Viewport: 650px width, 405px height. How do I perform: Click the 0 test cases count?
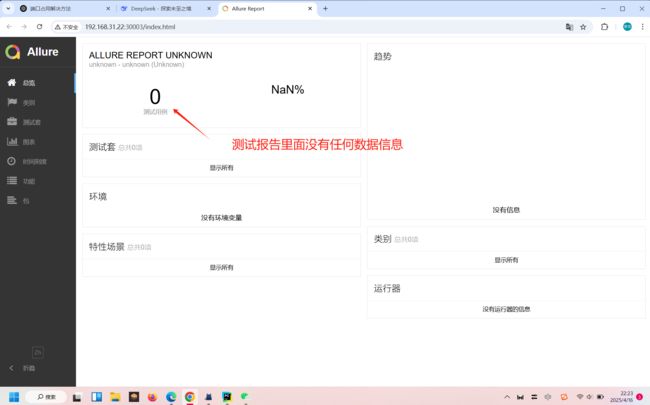[155, 97]
